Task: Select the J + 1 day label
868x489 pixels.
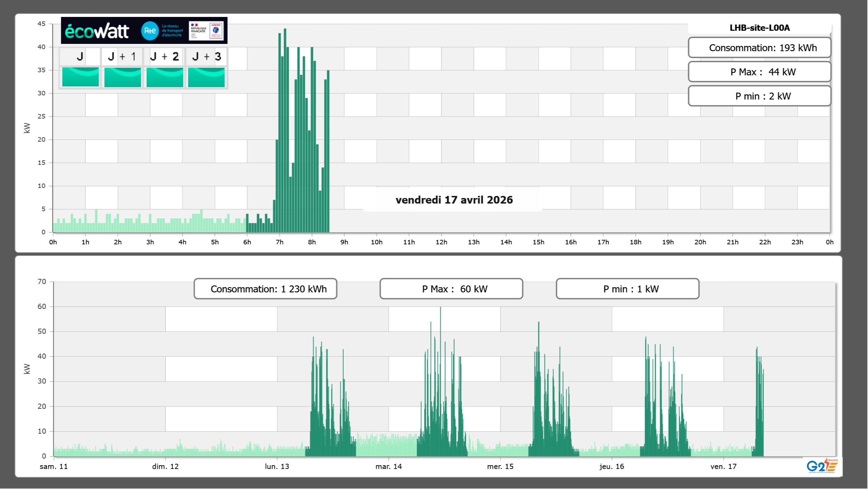Action: coord(122,57)
